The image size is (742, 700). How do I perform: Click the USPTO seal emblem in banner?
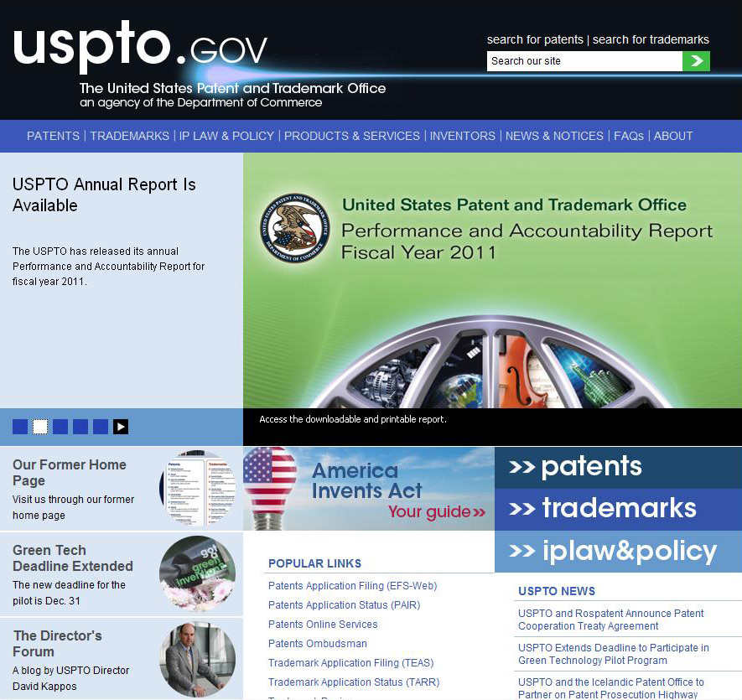[295, 229]
